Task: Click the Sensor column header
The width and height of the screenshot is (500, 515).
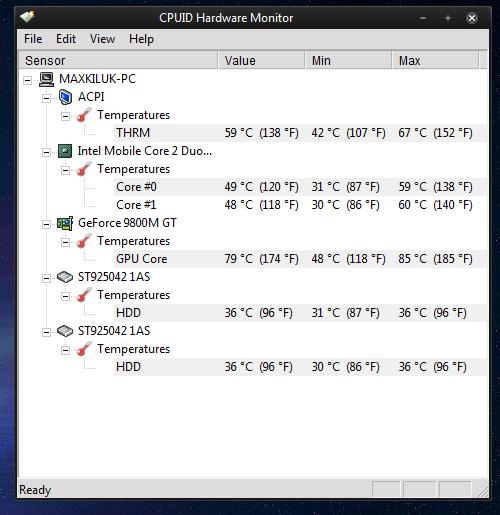Action: (118, 60)
